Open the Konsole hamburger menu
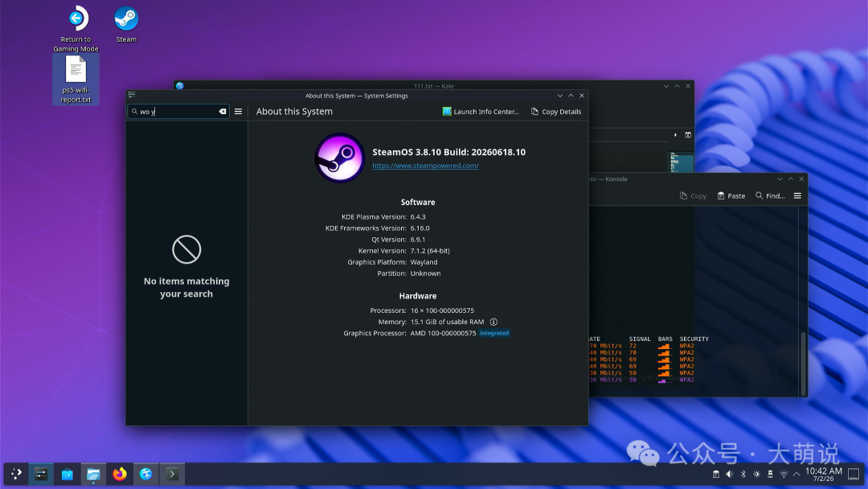Screen dimensions: 868x489 click(x=798, y=195)
